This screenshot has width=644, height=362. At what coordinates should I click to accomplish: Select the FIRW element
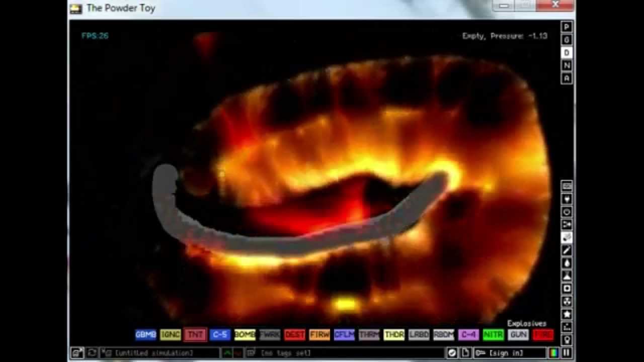319,334
